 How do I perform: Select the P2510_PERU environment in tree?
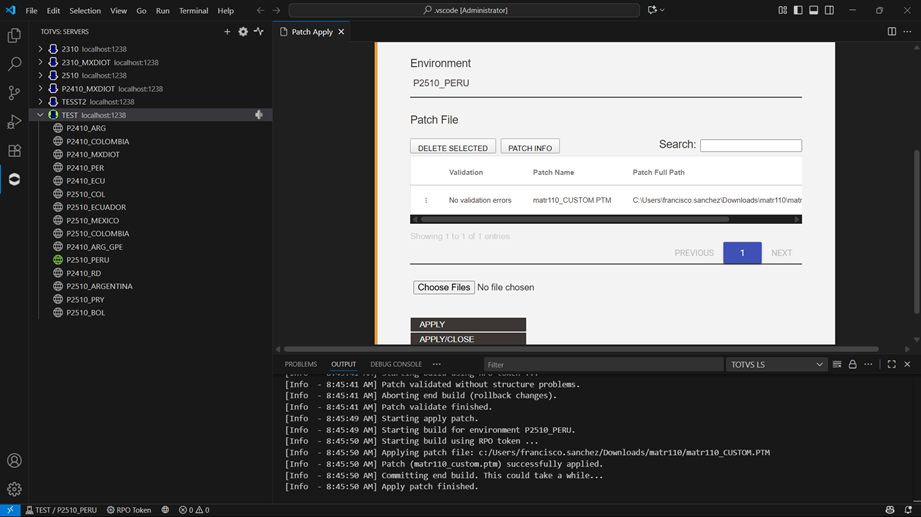(x=88, y=260)
